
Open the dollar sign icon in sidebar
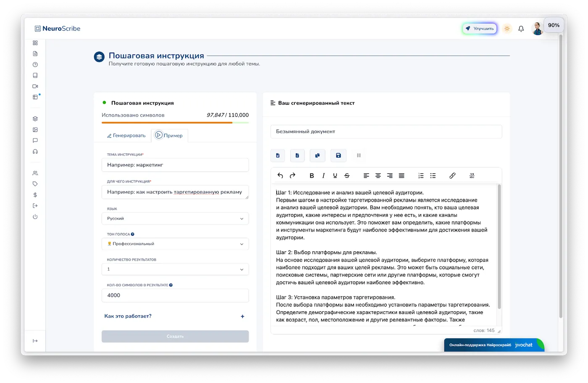(35, 195)
